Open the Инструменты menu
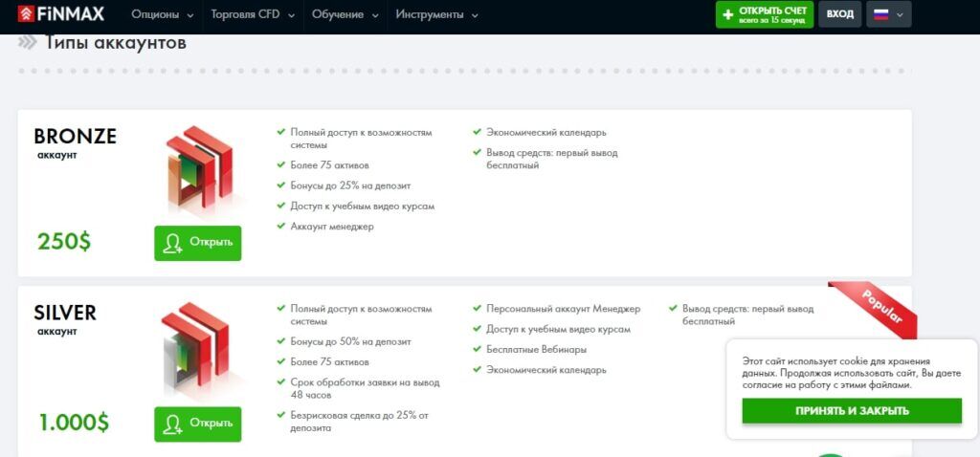The width and height of the screenshot is (980, 457). pos(436,15)
